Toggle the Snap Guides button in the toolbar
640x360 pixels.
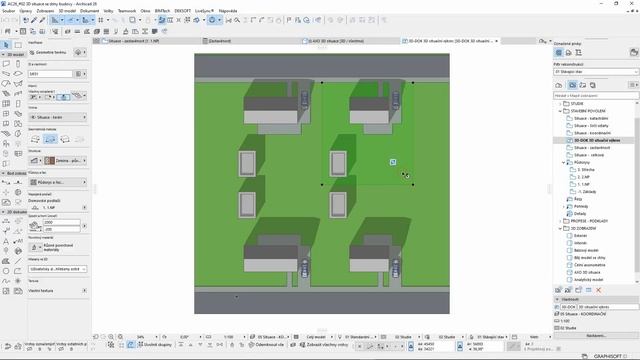coord(70,20)
